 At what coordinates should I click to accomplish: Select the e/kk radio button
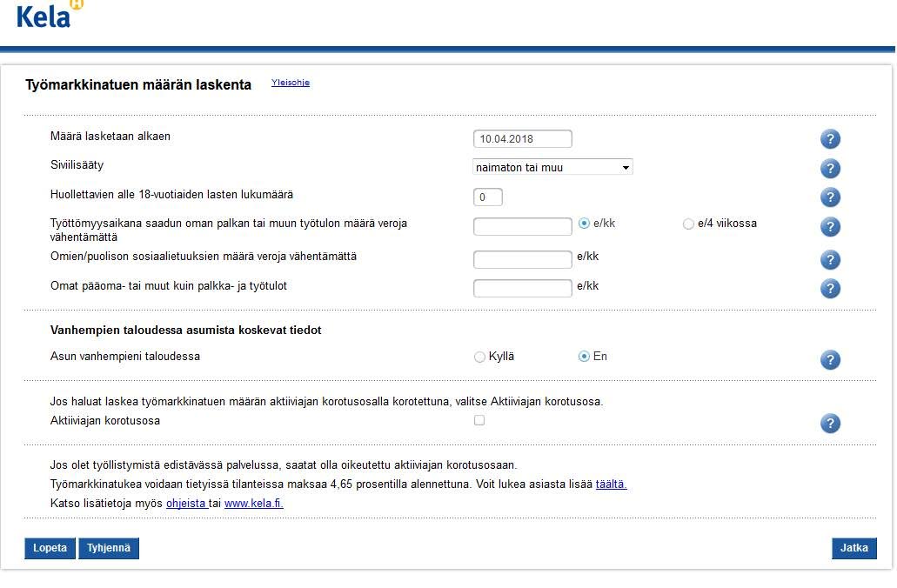coord(584,224)
